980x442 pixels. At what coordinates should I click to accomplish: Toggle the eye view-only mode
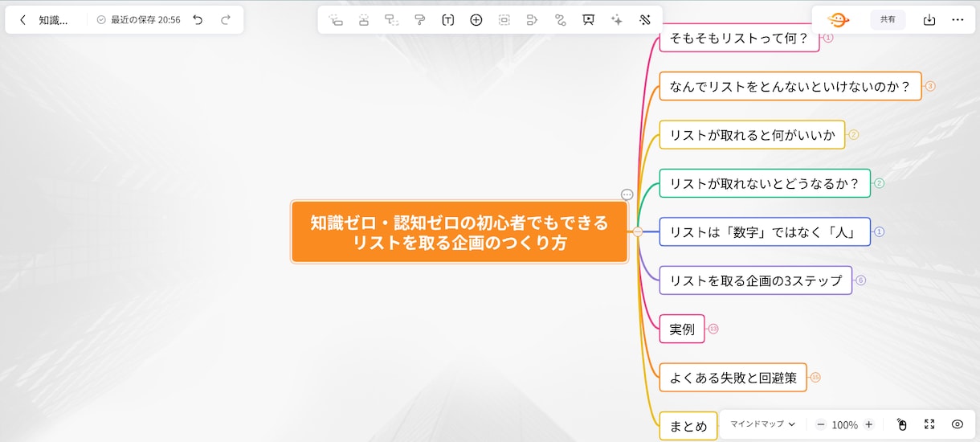pyautogui.click(x=958, y=424)
